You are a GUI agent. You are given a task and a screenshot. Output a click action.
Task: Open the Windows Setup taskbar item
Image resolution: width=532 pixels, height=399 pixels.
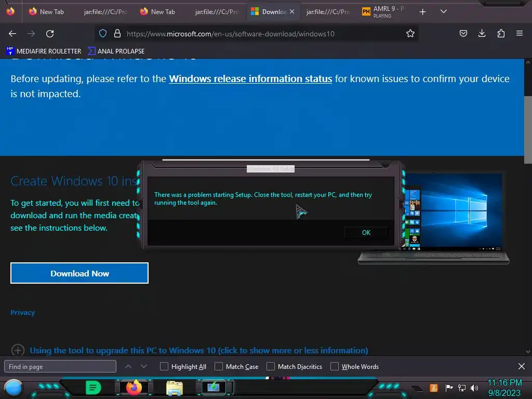(x=214, y=388)
